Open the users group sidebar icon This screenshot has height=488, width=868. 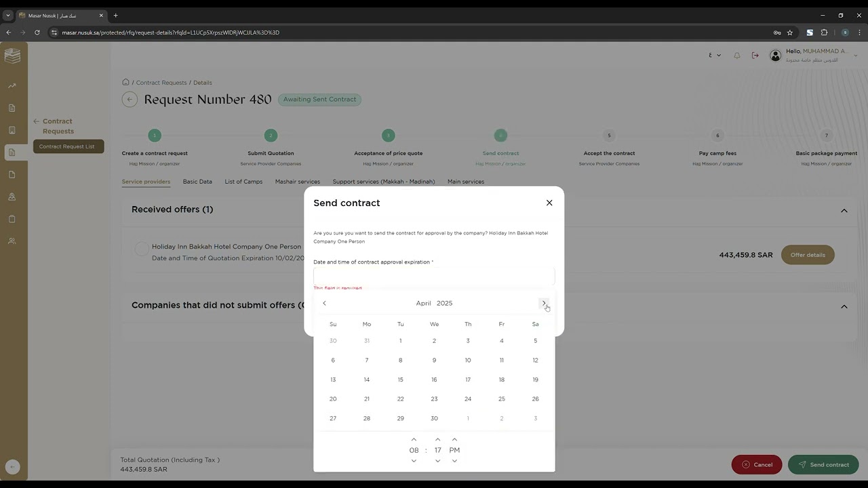point(12,241)
